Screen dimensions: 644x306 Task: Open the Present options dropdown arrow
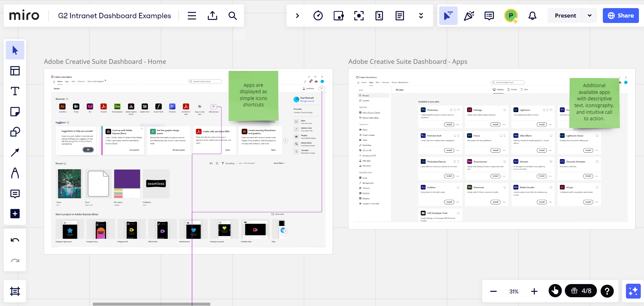point(590,16)
